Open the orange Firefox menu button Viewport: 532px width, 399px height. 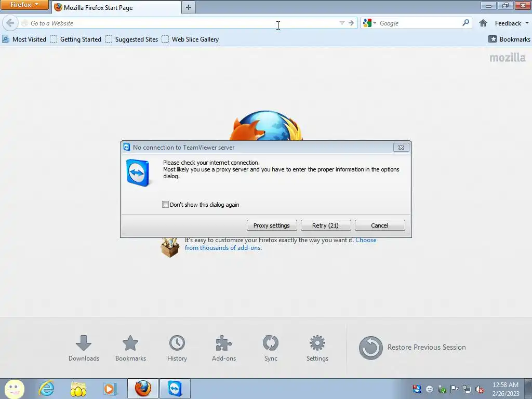click(x=24, y=5)
